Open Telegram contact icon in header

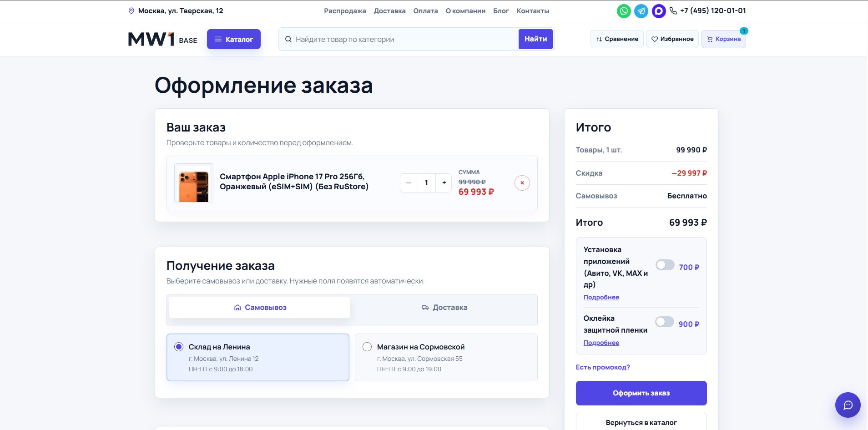tap(641, 11)
